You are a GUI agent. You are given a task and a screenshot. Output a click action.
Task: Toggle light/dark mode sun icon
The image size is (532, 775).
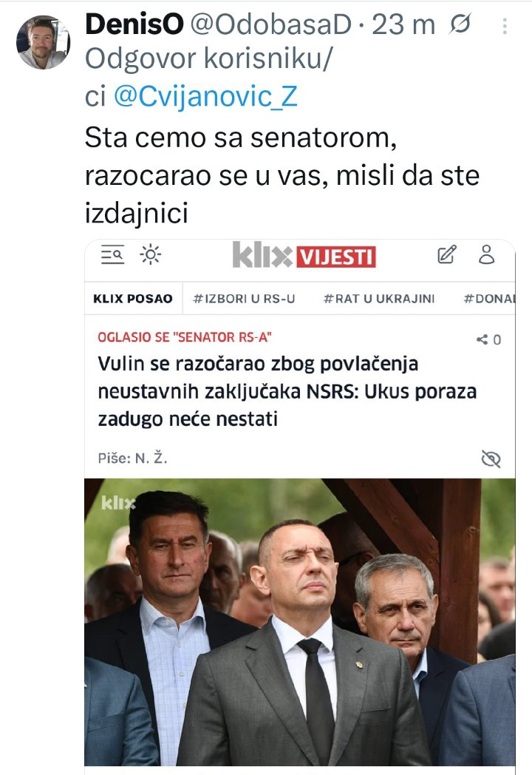(x=150, y=255)
